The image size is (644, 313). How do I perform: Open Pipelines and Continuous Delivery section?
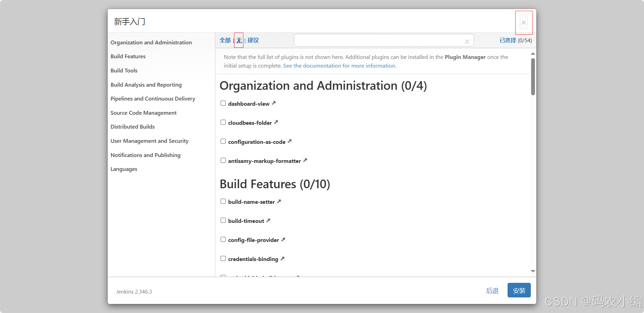click(x=153, y=98)
